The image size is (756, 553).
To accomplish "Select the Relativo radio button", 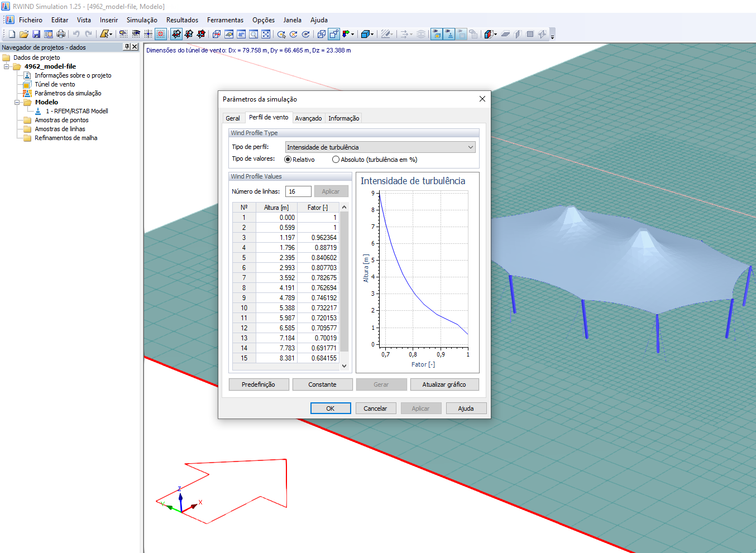I will pos(288,160).
